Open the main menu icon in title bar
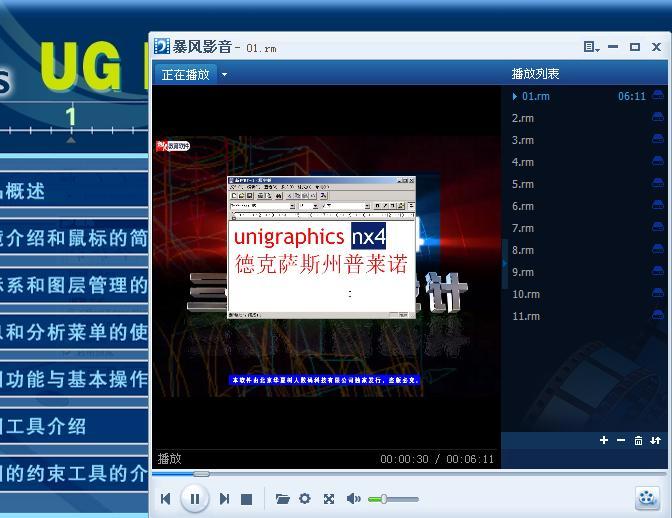Viewport: 672px width, 518px height. pyautogui.click(x=591, y=47)
